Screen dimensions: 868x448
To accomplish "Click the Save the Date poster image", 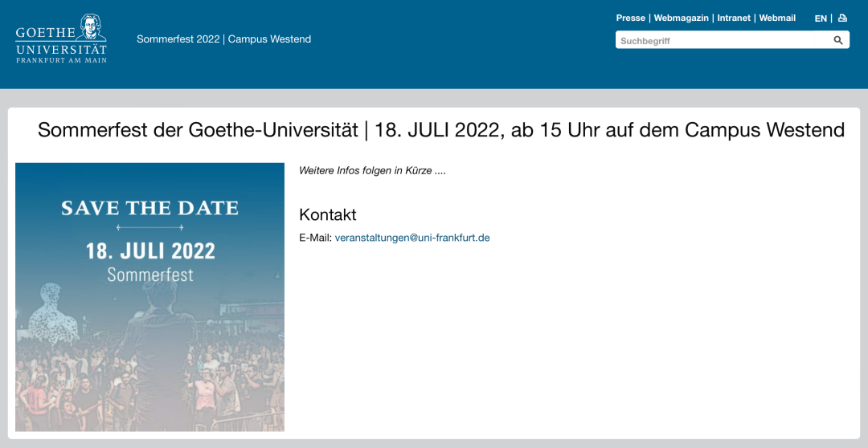I will 150,297.
